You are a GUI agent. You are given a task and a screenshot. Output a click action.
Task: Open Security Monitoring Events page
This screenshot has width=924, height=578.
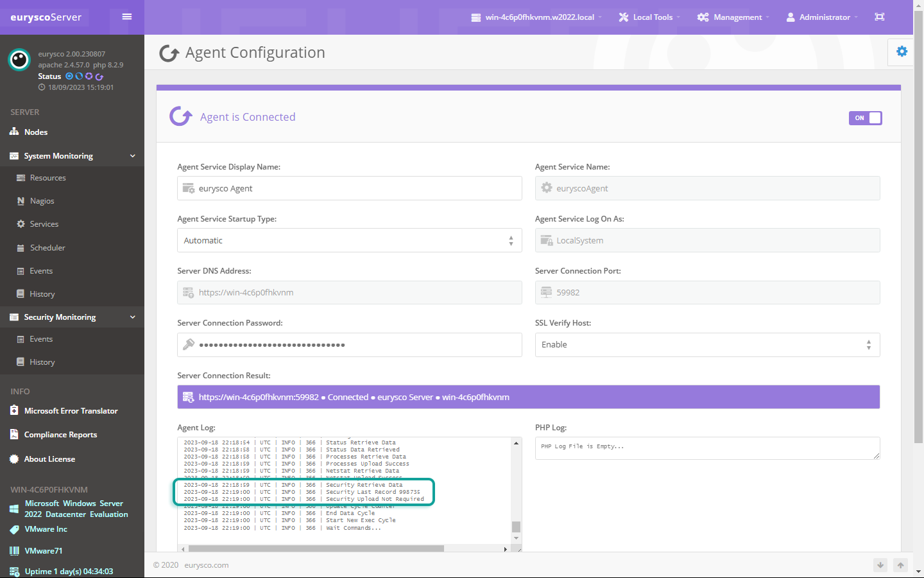tap(41, 339)
